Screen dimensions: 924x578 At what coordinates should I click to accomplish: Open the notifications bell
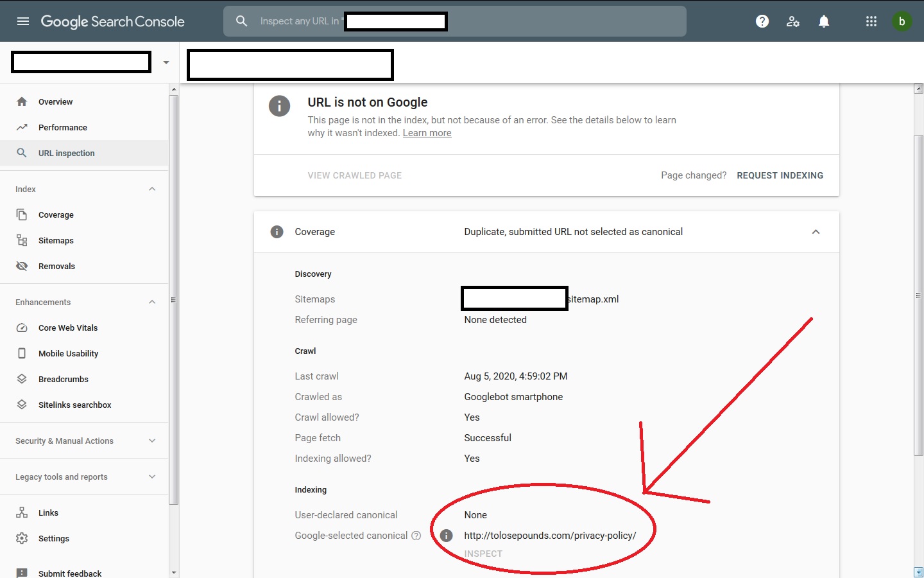tap(824, 21)
